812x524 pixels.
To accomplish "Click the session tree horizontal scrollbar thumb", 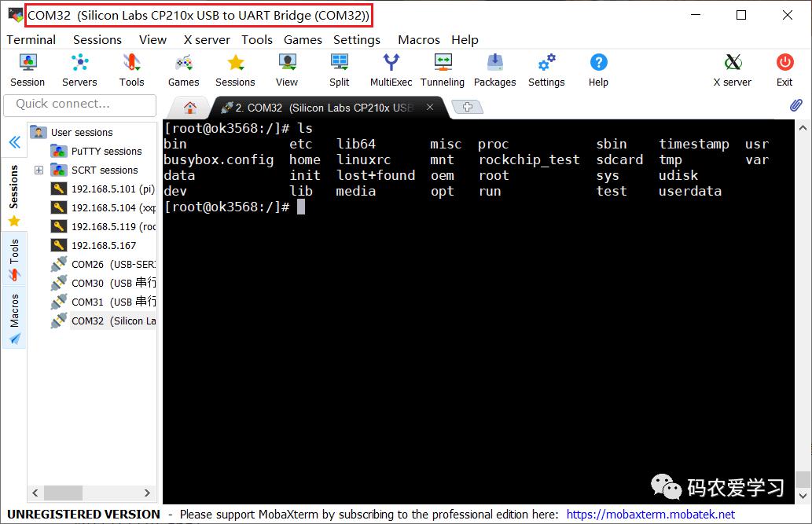I will tap(63, 493).
